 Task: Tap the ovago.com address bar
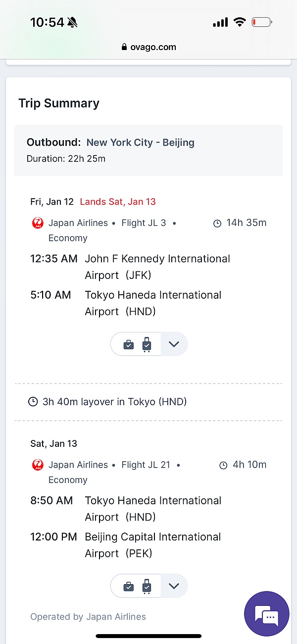[x=148, y=47]
